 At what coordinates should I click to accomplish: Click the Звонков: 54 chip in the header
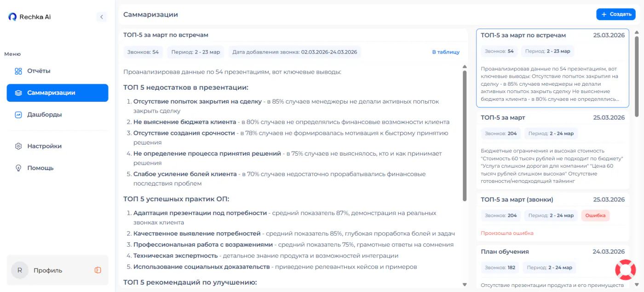(143, 52)
